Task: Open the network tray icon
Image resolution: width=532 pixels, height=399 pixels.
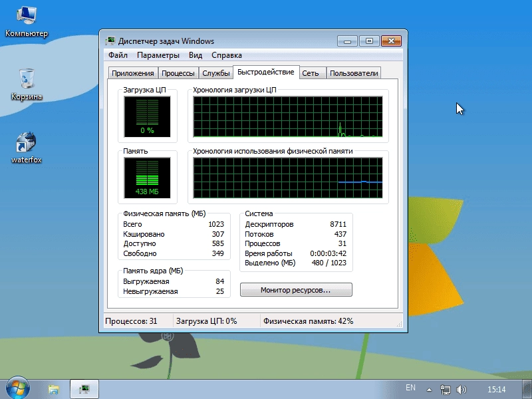Action: tap(445, 390)
